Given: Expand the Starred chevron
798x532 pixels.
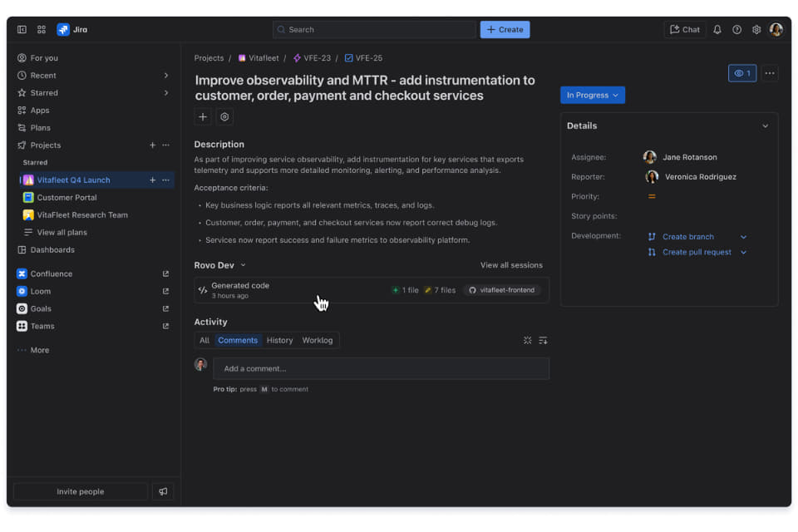Looking at the screenshot, I should pyautogui.click(x=166, y=92).
